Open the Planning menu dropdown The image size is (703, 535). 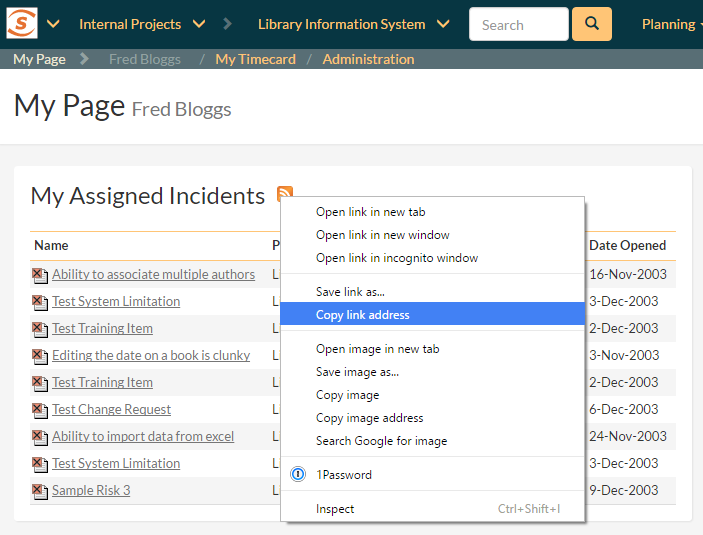point(672,24)
